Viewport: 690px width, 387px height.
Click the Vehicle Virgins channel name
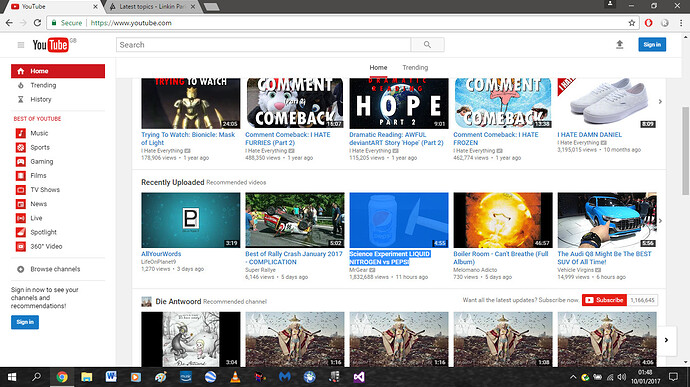pyautogui.click(x=576, y=270)
